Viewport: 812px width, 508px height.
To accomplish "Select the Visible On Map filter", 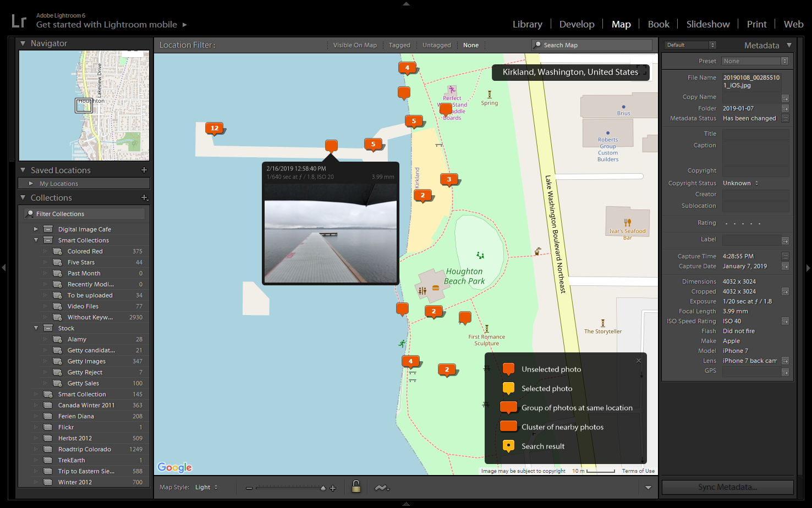I will pyautogui.click(x=355, y=45).
